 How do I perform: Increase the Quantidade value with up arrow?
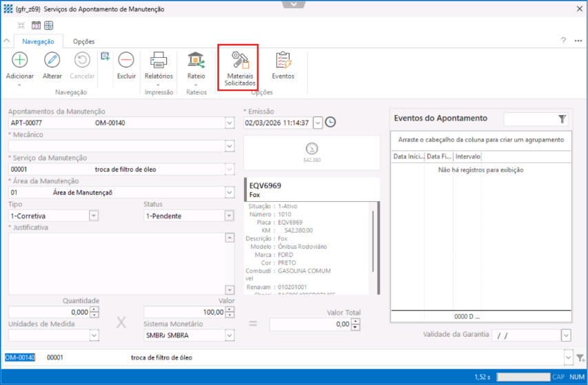click(x=94, y=309)
